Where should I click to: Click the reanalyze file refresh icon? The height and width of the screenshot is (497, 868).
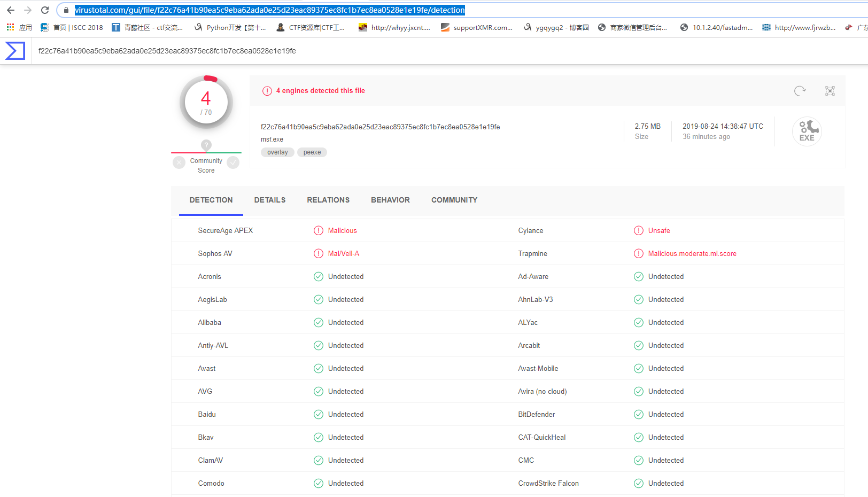(x=800, y=91)
